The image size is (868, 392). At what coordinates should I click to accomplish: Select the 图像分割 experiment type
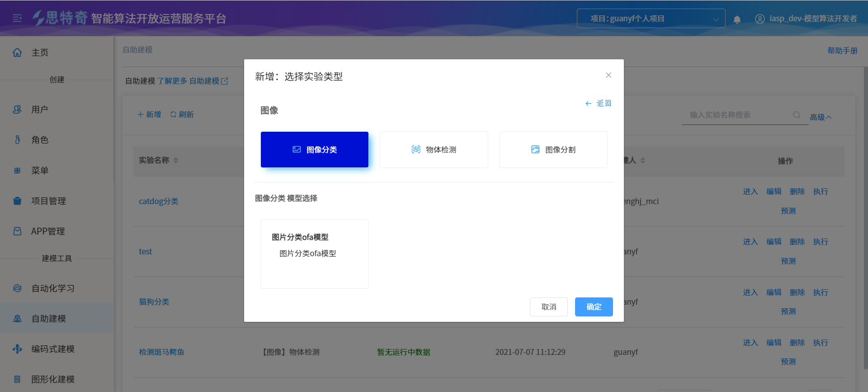[x=553, y=150]
